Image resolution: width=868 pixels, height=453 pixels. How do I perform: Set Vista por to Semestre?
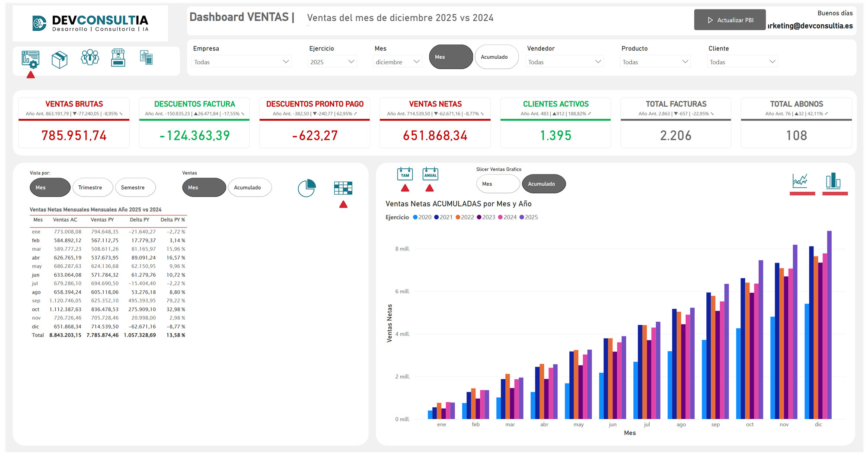133,187
